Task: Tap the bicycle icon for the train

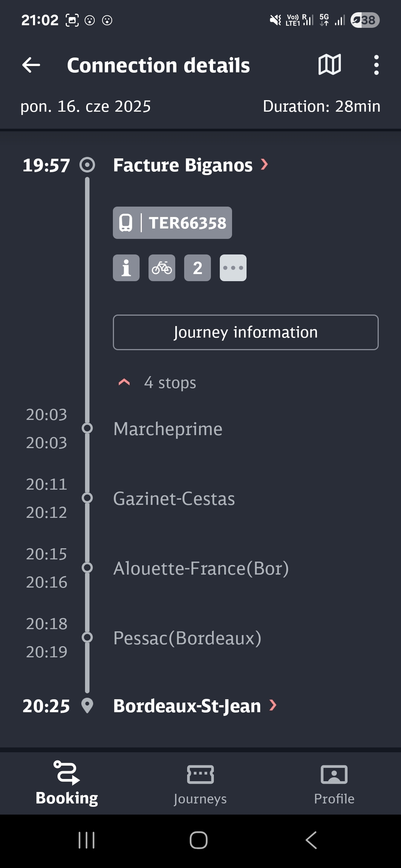Action: 162,268
